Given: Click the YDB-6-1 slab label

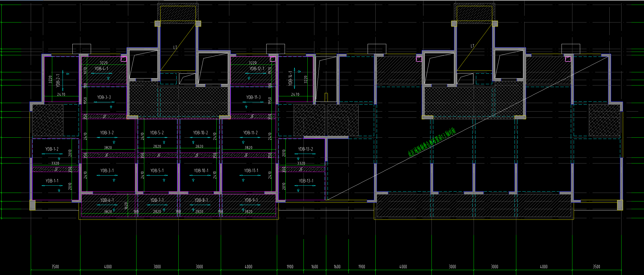Looking at the screenshot, I should (x=107, y=200).
